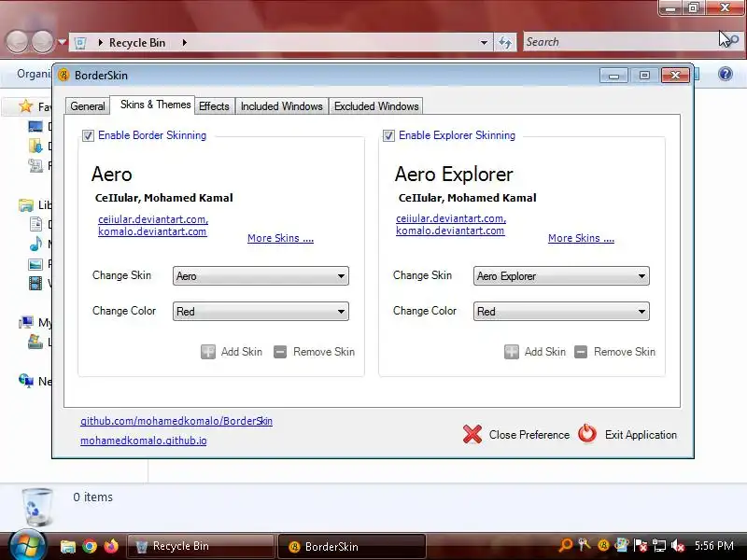Open the Excluded Windows tab
Image resolution: width=747 pixels, height=560 pixels.
(376, 106)
